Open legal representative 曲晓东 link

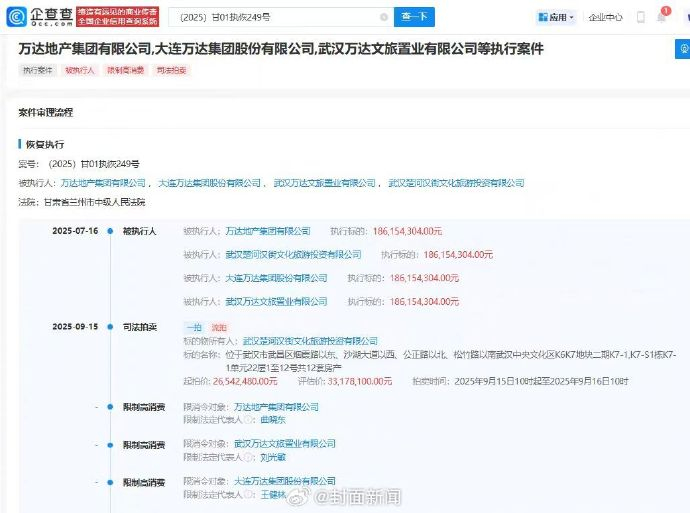click(273, 420)
